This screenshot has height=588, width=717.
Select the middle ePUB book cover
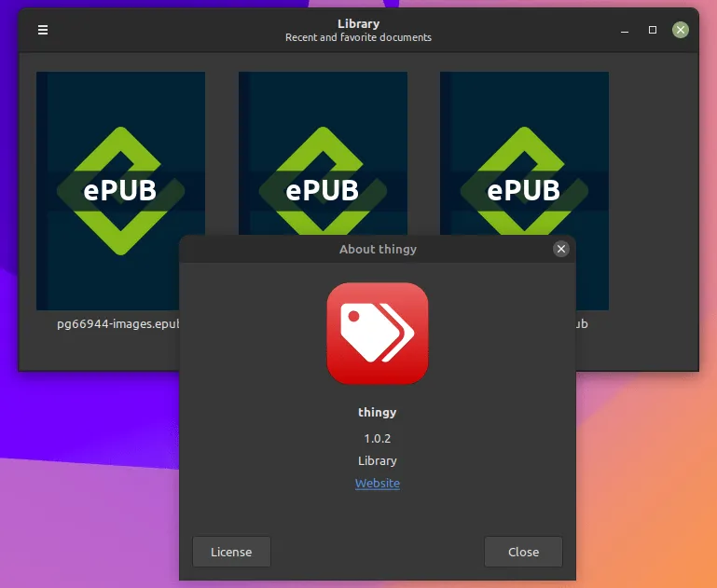(x=323, y=149)
